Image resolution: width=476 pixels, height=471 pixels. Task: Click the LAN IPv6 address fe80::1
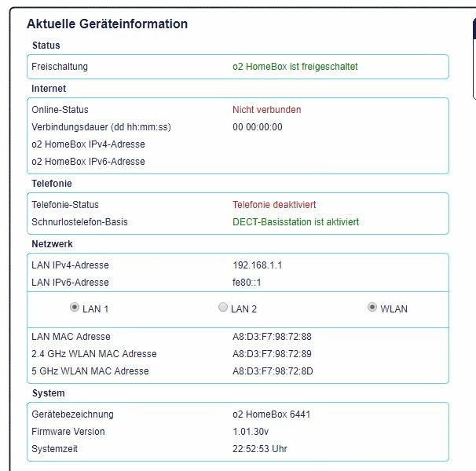pyautogui.click(x=247, y=283)
